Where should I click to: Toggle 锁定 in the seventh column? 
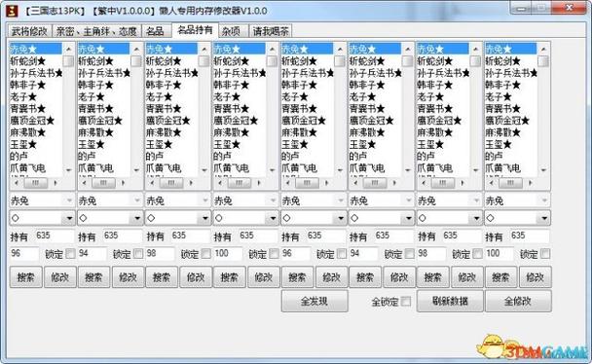[x=477, y=254]
